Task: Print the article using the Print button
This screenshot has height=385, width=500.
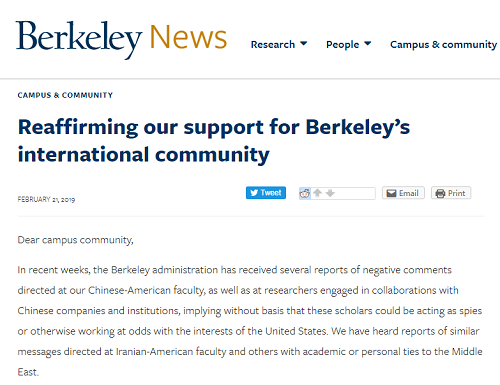Action: point(451,193)
